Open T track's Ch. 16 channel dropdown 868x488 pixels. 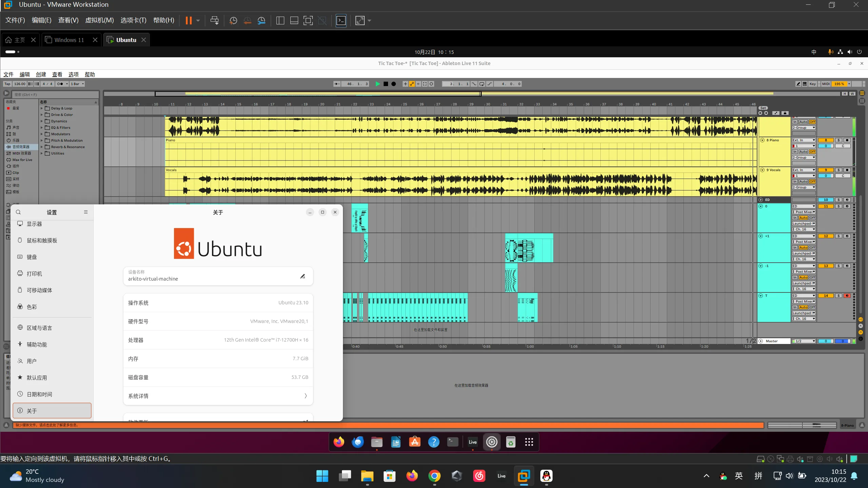click(804, 319)
